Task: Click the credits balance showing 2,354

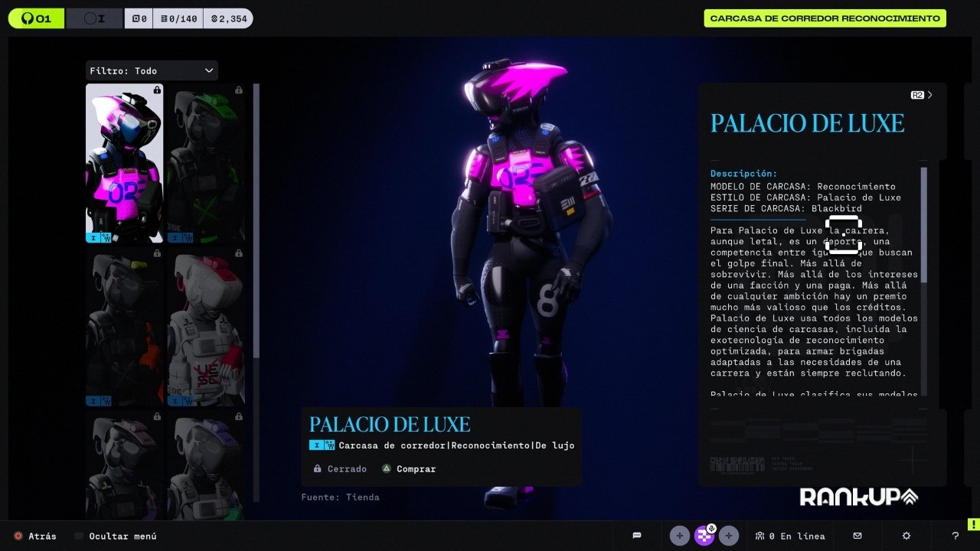Action: (x=228, y=18)
